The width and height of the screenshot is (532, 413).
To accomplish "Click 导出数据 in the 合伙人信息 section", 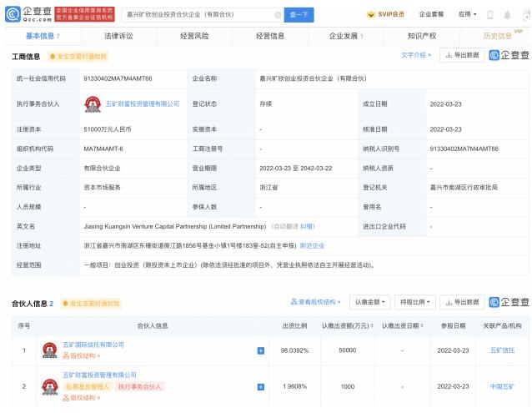I will (x=462, y=302).
